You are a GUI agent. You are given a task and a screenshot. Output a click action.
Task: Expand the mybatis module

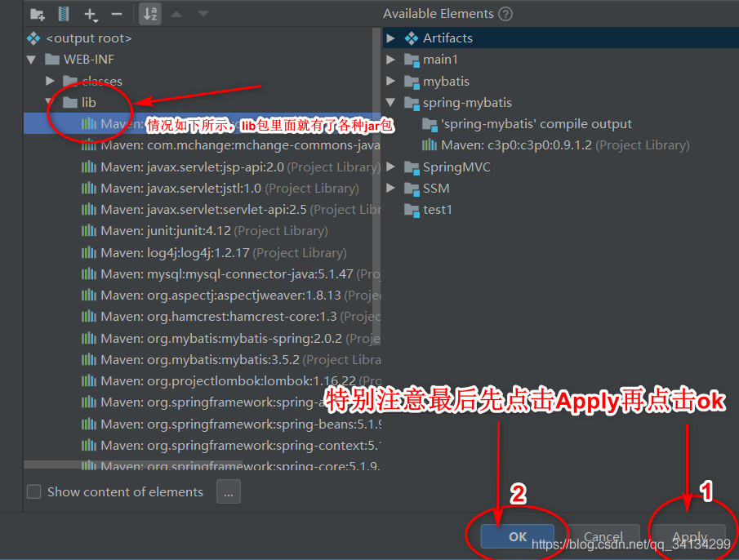pos(390,81)
